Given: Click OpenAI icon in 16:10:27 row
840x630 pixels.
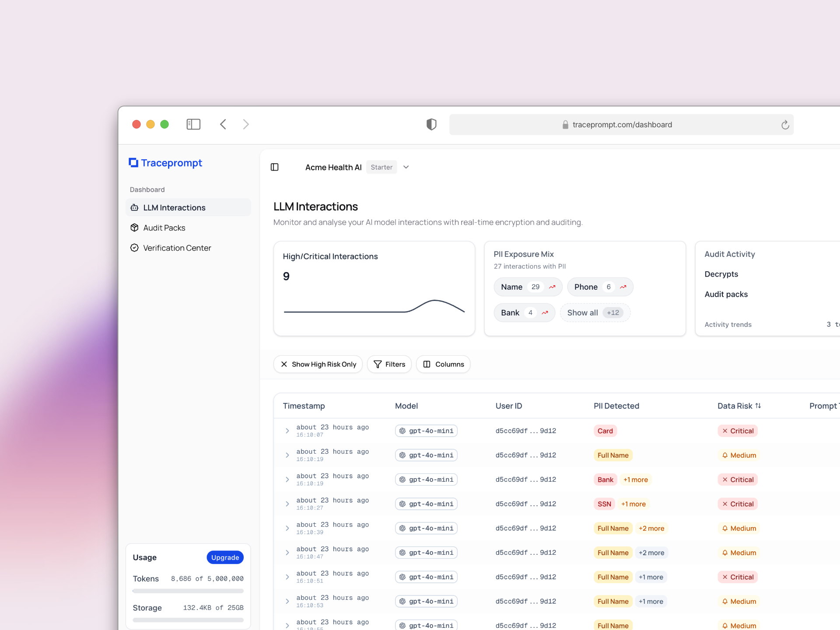Looking at the screenshot, I should point(402,504).
